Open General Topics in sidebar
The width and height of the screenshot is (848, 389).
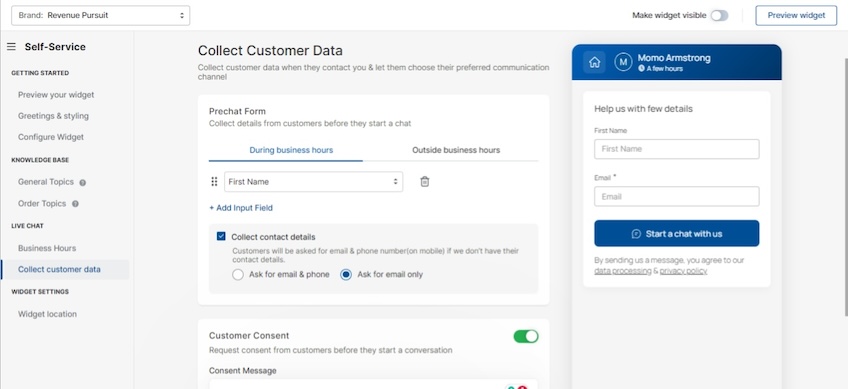coord(45,182)
